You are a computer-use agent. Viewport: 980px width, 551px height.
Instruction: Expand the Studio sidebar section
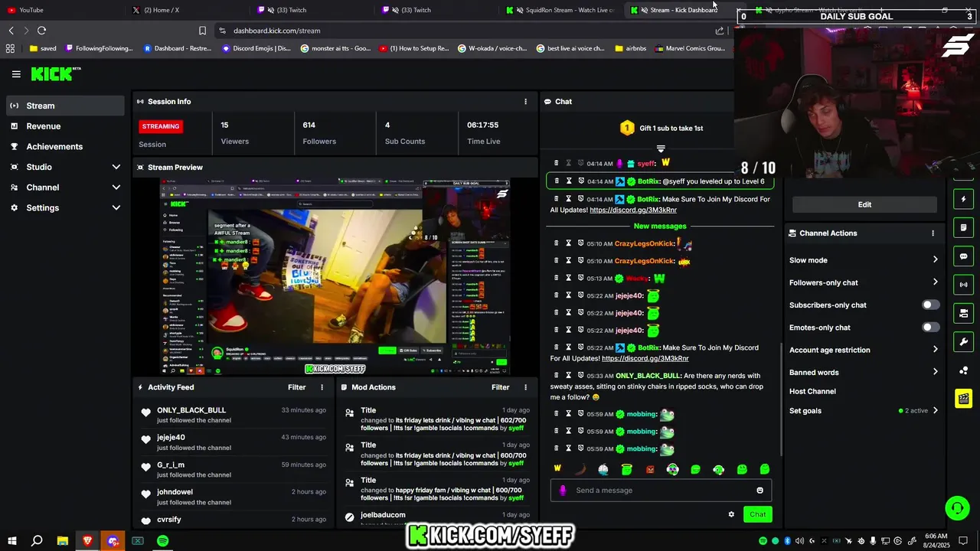[116, 167]
